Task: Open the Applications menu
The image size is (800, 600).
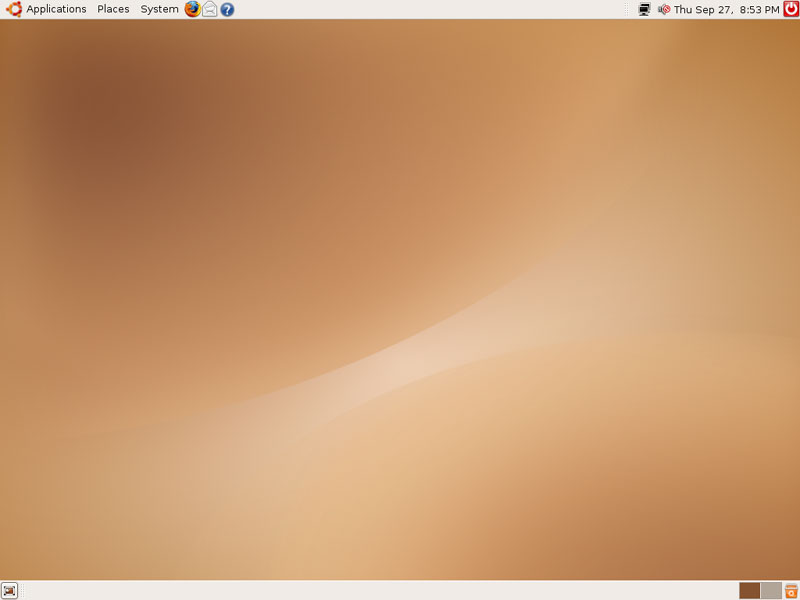Action: [56, 9]
